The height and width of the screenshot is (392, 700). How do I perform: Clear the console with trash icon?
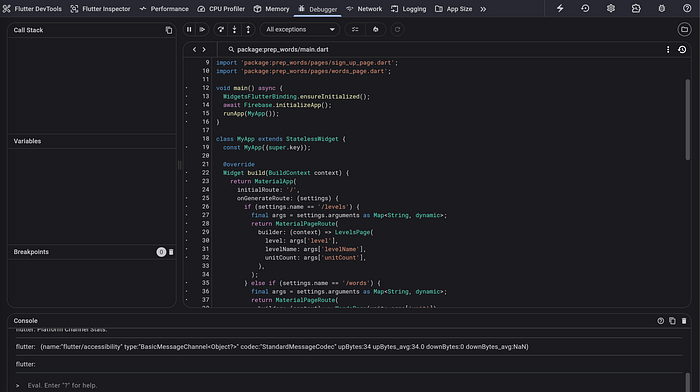coord(684,321)
